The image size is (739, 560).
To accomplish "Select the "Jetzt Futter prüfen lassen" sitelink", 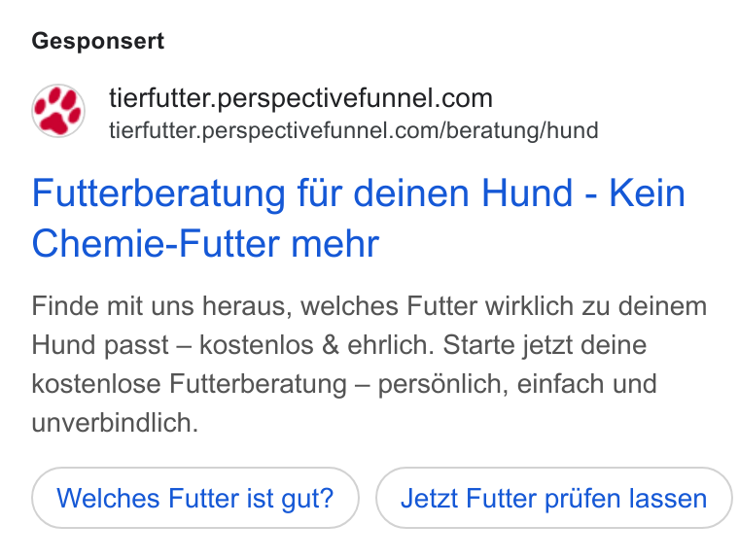I will [x=554, y=498].
